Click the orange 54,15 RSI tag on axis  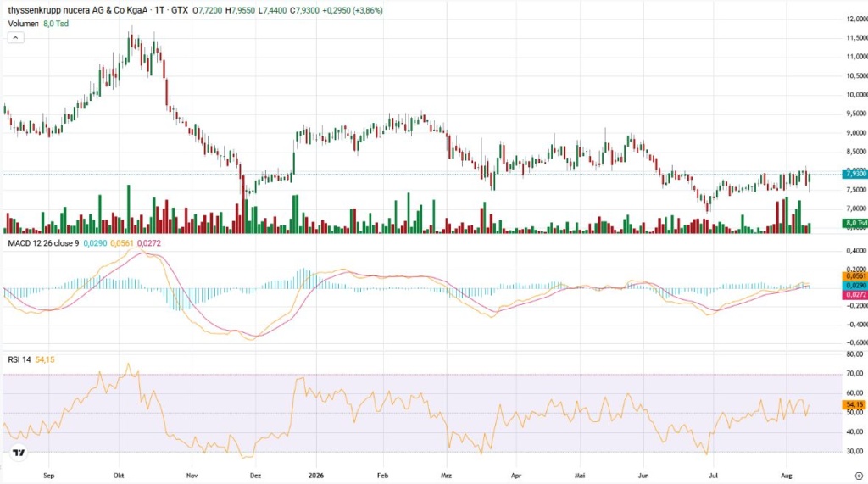pyautogui.click(x=854, y=405)
